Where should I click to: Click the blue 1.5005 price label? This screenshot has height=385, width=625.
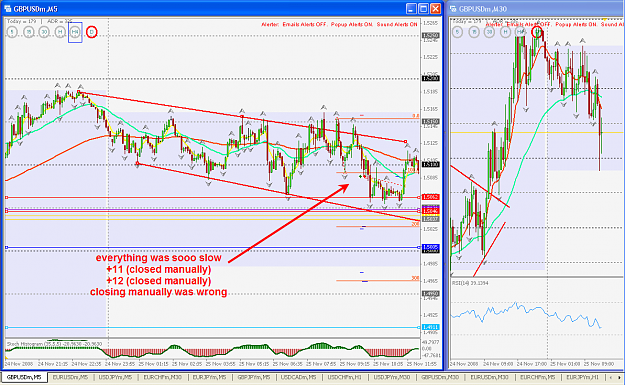[430, 248]
